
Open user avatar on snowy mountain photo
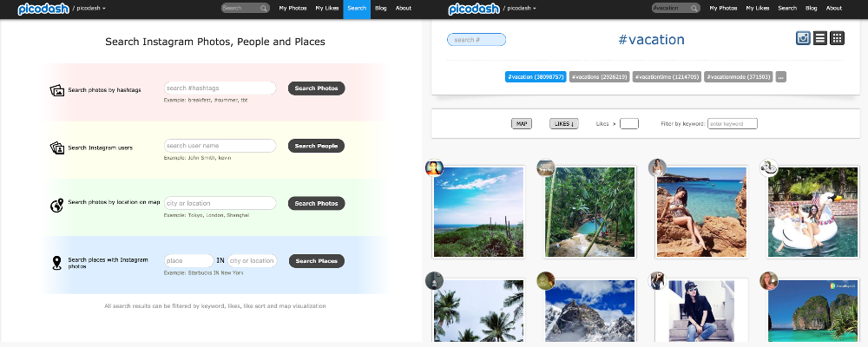pos(546,280)
